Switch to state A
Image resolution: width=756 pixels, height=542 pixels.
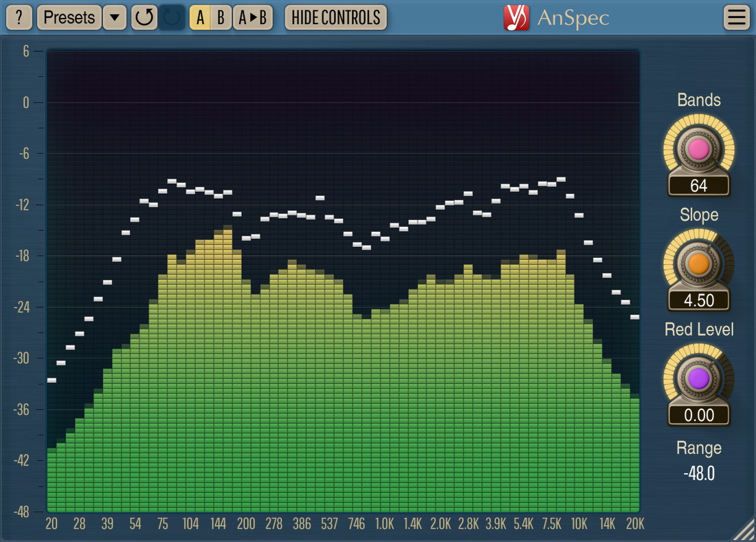click(x=200, y=17)
